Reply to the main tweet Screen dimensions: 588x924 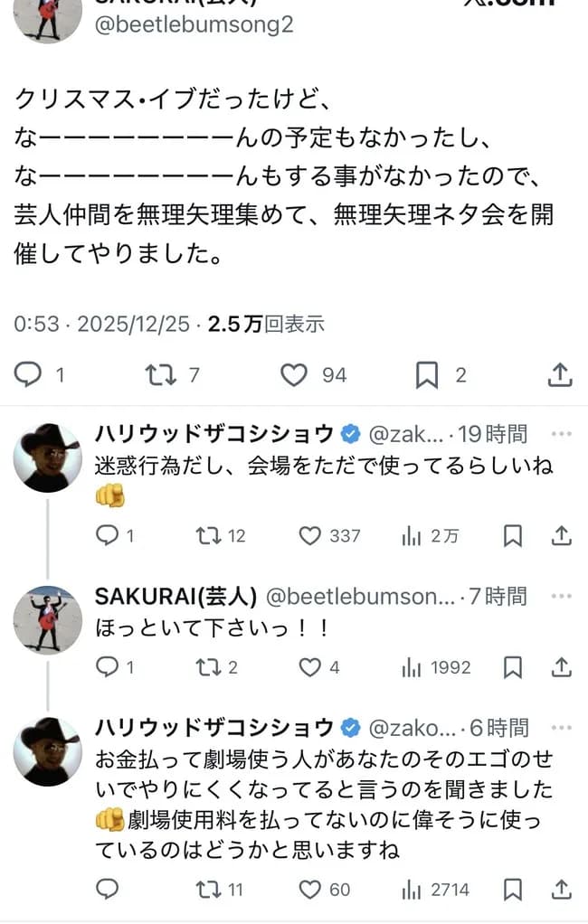click(x=27, y=373)
